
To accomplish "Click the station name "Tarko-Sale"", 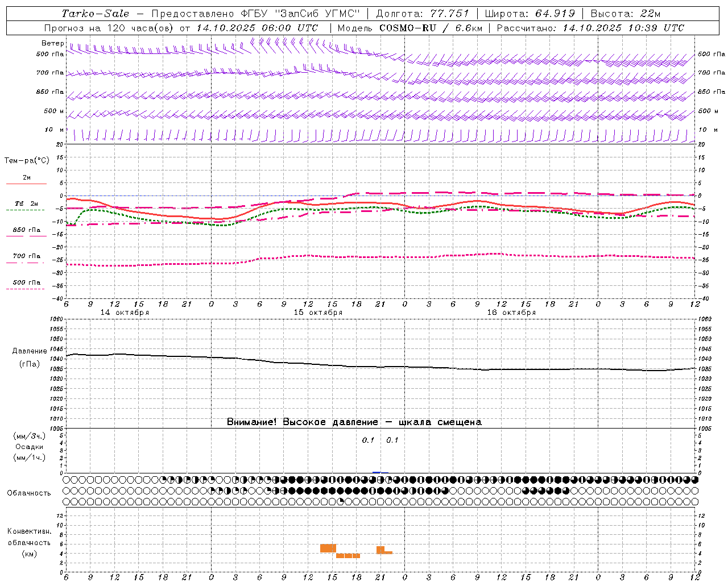I will click(x=95, y=14).
